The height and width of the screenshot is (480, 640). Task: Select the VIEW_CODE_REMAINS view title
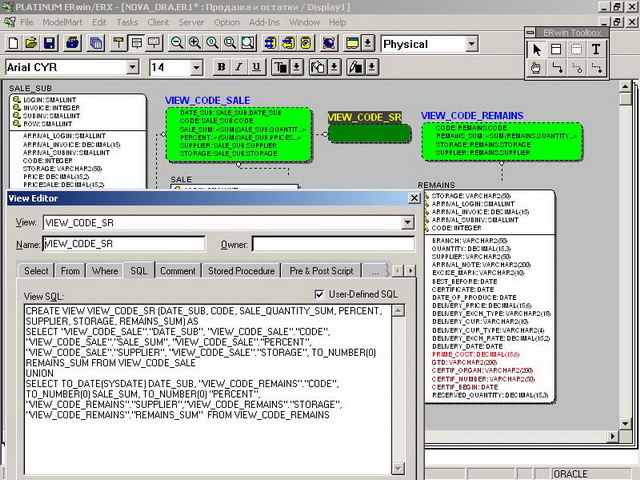point(472,116)
